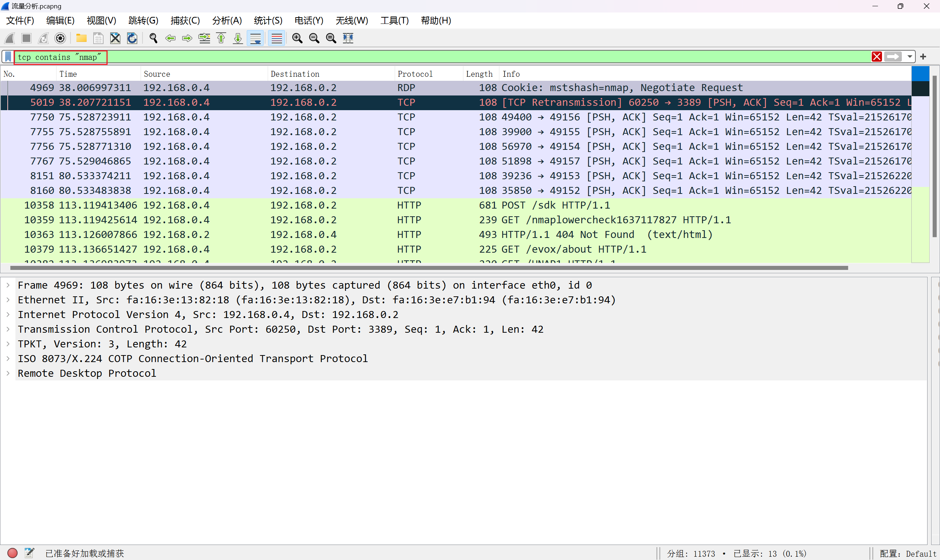Open the filter bookmark menu
940x560 pixels.
[8, 57]
